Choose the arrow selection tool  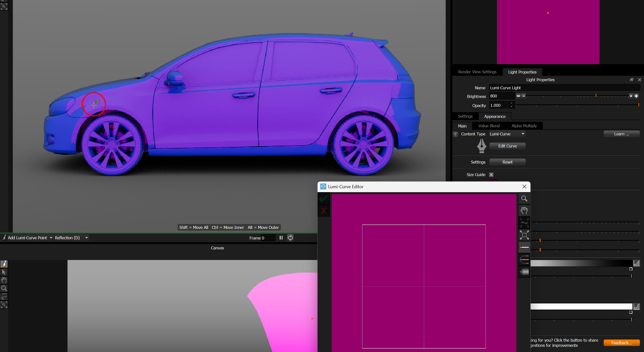pyautogui.click(x=4, y=272)
